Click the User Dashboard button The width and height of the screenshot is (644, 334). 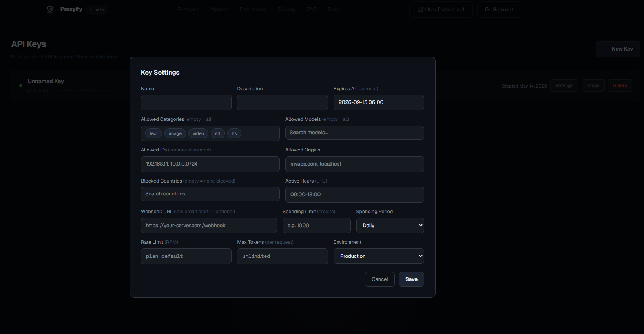(x=441, y=9)
